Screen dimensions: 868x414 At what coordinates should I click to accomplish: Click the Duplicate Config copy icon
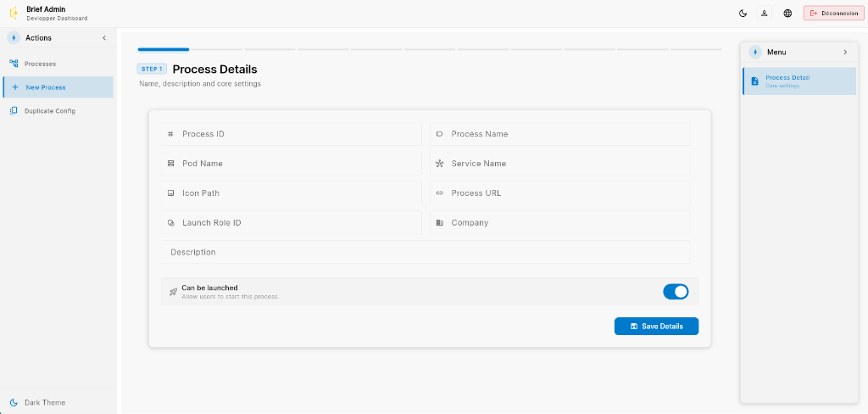point(14,111)
